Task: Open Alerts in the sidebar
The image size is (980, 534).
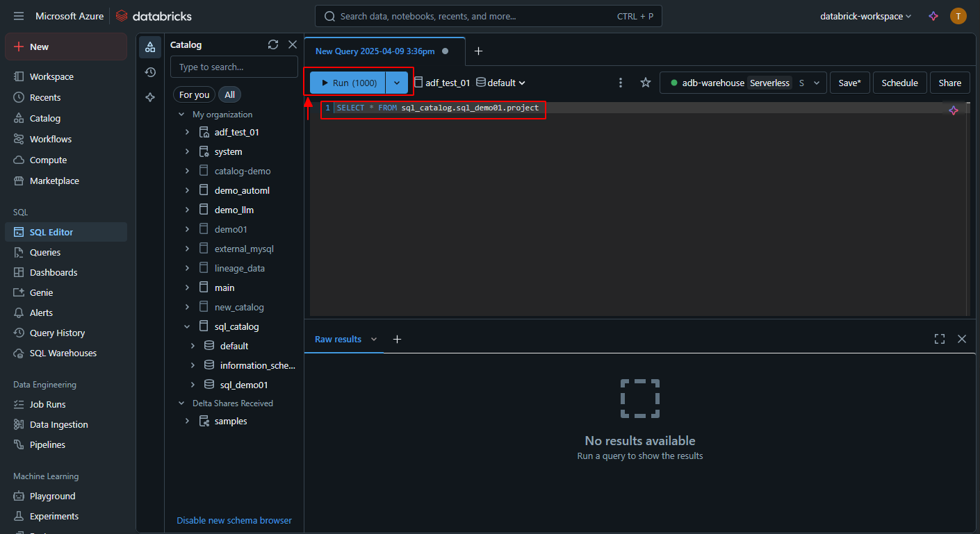Action: (x=66, y=312)
